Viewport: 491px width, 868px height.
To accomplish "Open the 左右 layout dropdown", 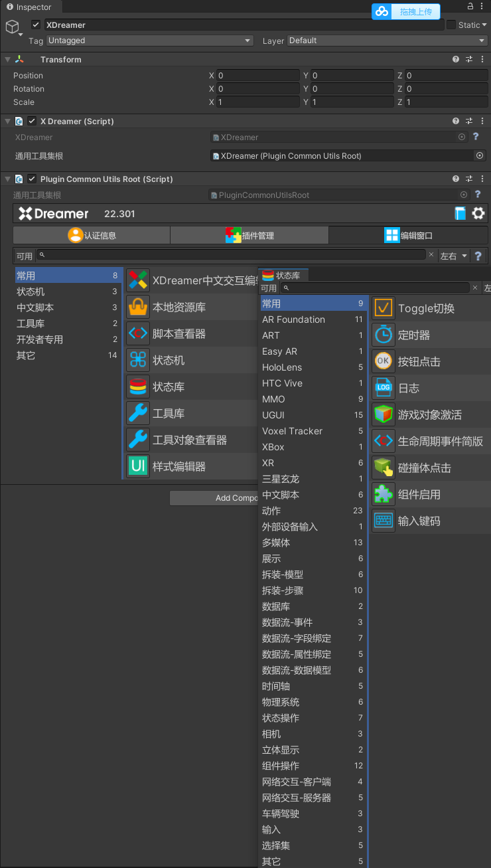I will (454, 256).
